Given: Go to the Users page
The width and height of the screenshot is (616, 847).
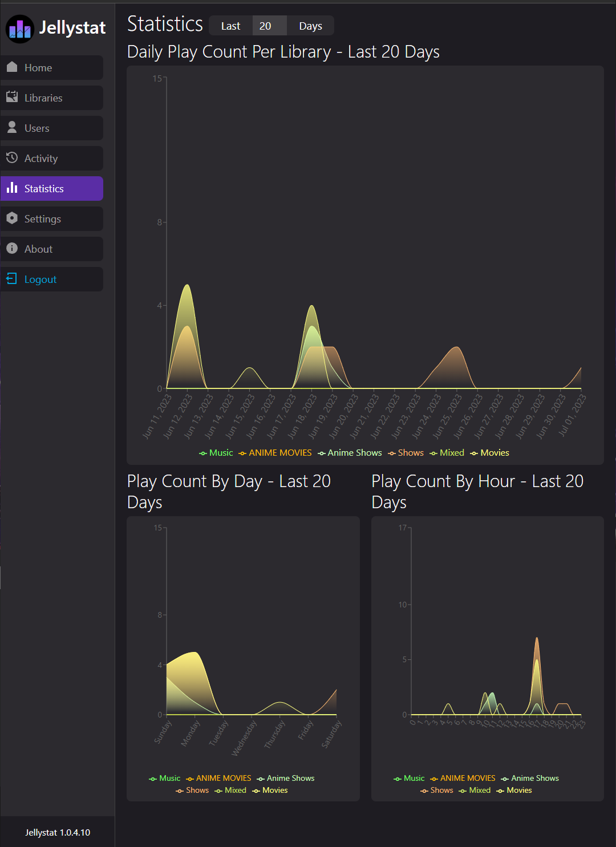Looking at the screenshot, I should pyautogui.click(x=52, y=128).
